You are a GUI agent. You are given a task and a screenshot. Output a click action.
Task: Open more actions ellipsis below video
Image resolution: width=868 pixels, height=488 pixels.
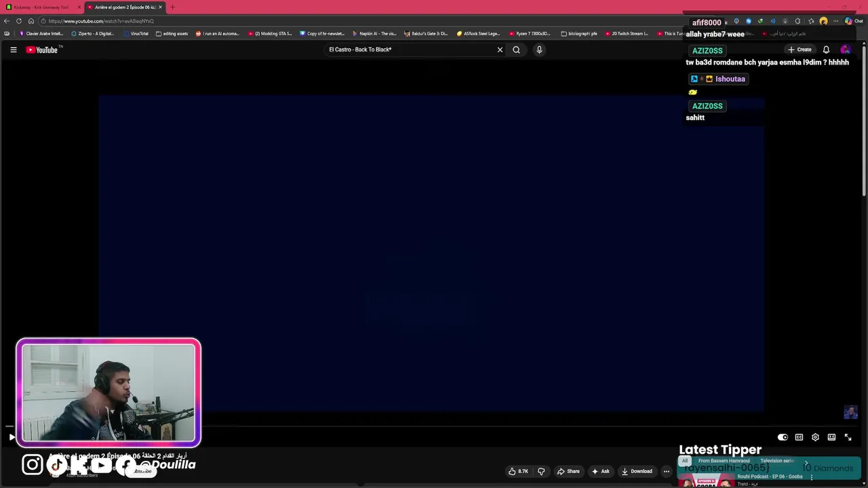click(x=667, y=471)
